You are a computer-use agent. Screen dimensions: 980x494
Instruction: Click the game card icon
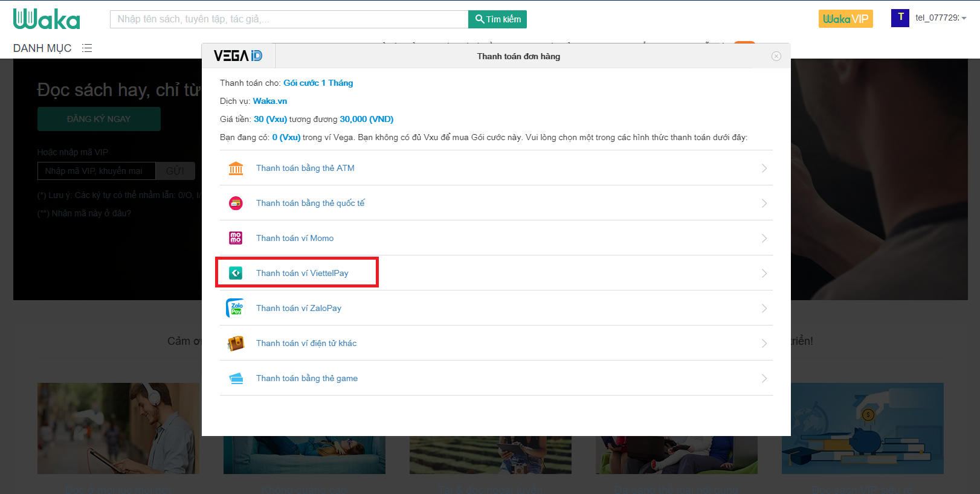point(236,379)
